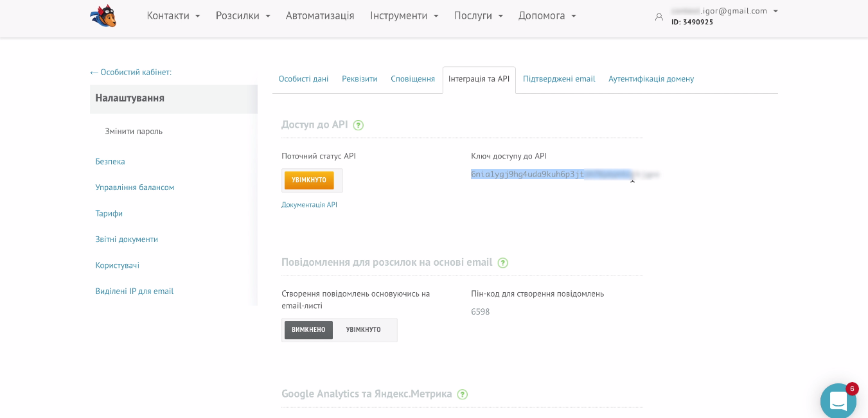Click the dog mascot logo
Image resolution: width=868 pixels, height=418 pixels.
[103, 15]
